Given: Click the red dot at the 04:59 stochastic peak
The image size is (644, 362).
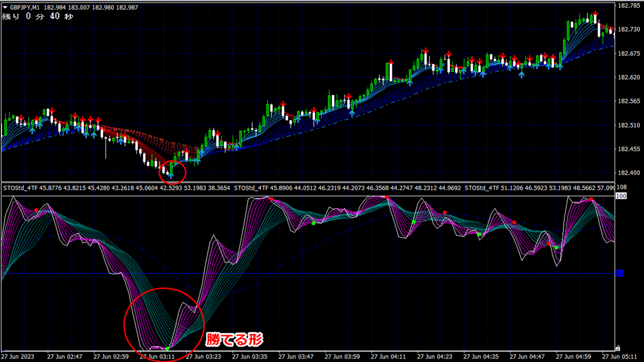Looking at the screenshot, I should (x=591, y=200).
